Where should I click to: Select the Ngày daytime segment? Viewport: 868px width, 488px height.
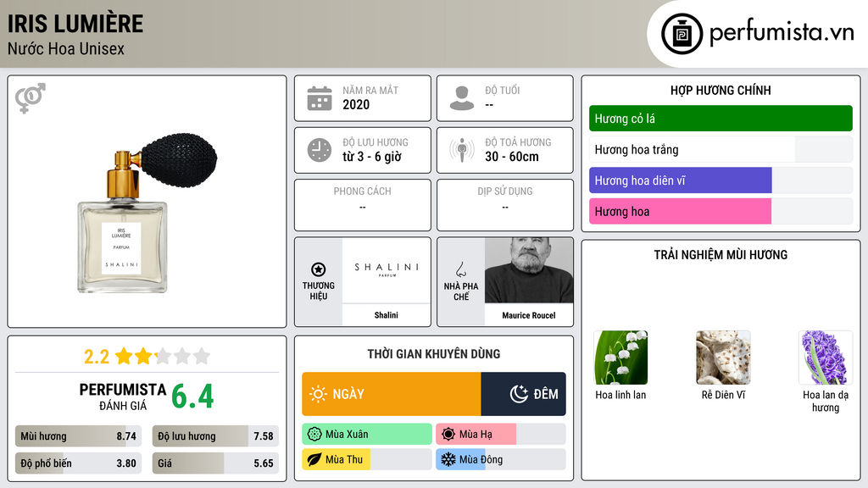coord(392,394)
